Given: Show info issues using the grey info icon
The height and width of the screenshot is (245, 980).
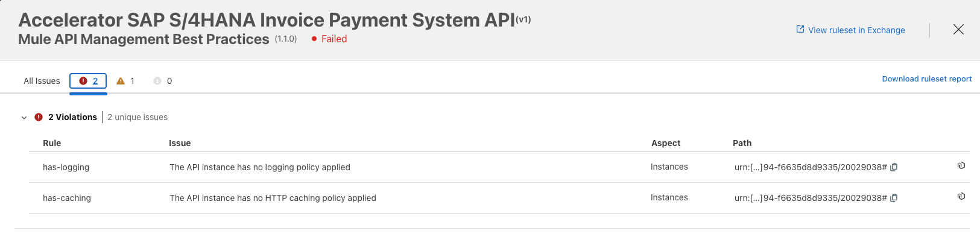Looking at the screenshot, I should click(x=157, y=81).
